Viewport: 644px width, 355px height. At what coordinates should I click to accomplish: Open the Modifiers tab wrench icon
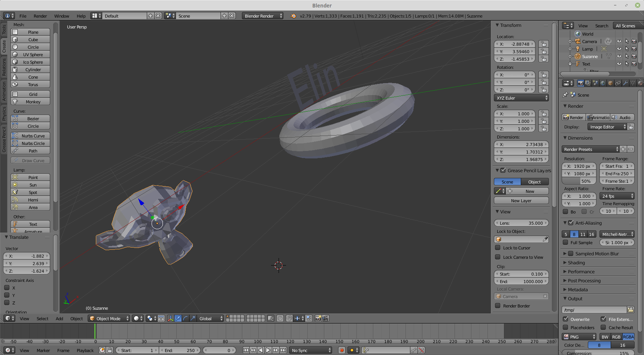[x=625, y=83]
